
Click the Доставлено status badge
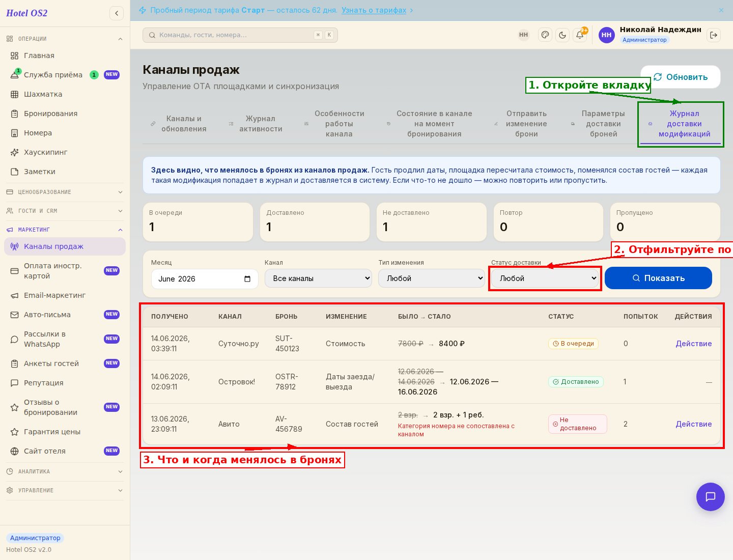576,382
